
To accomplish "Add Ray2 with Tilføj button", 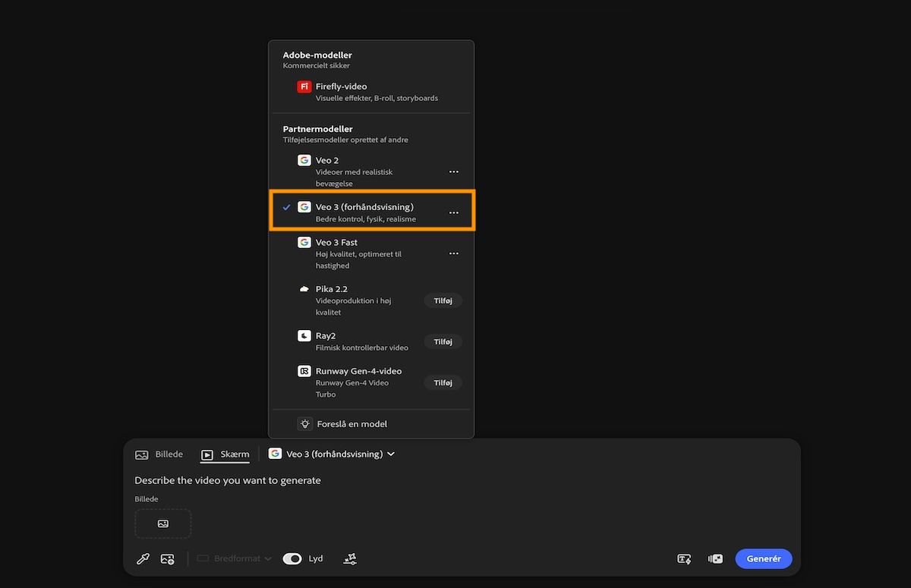I will [x=443, y=341].
